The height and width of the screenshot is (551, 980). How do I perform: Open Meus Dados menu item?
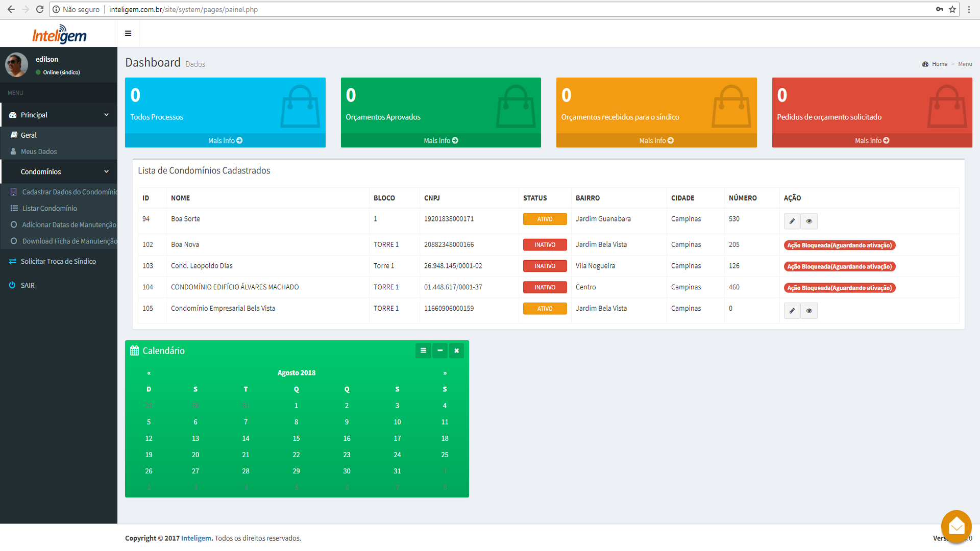click(x=39, y=152)
